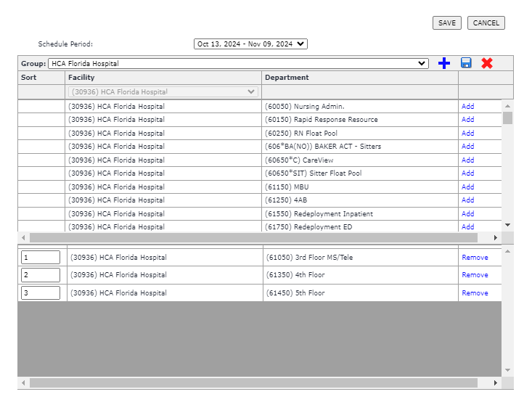Image resolution: width=532 pixels, height=405 pixels.
Task: Open the Group dropdown showing HCA Florida Hospital
Action: (238, 63)
